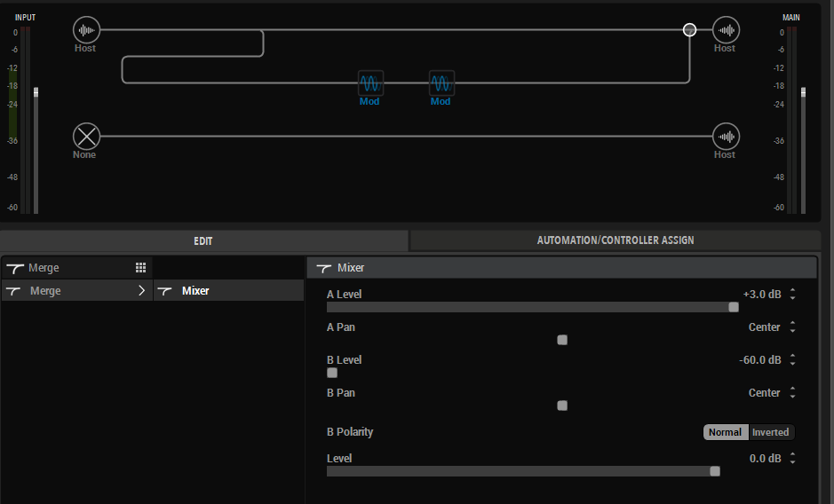Click the A Level slider handle
Image resolution: width=834 pixels, height=504 pixels.
[x=734, y=307]
